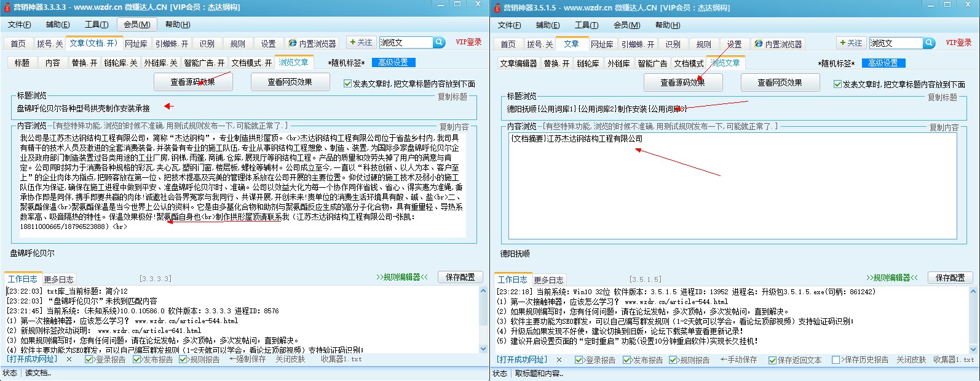Toggle 发布报告 checkbox in 3.3.3.3 window
Image resolution: width=980 pixels, height=381 pixels.
pos(136,359)
